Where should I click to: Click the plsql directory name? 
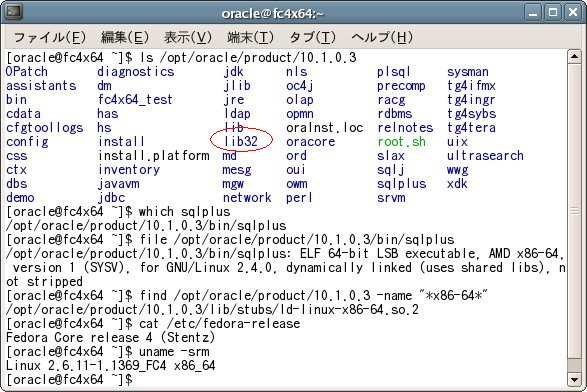click(394, 72)
